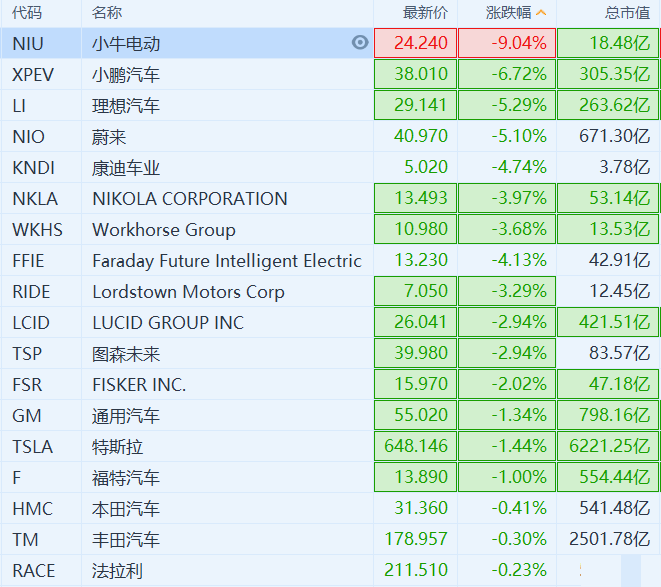Sort by 总市值 column header
Image resolution: width=661 pixels, height=587 pixels.
coord(627,13)
